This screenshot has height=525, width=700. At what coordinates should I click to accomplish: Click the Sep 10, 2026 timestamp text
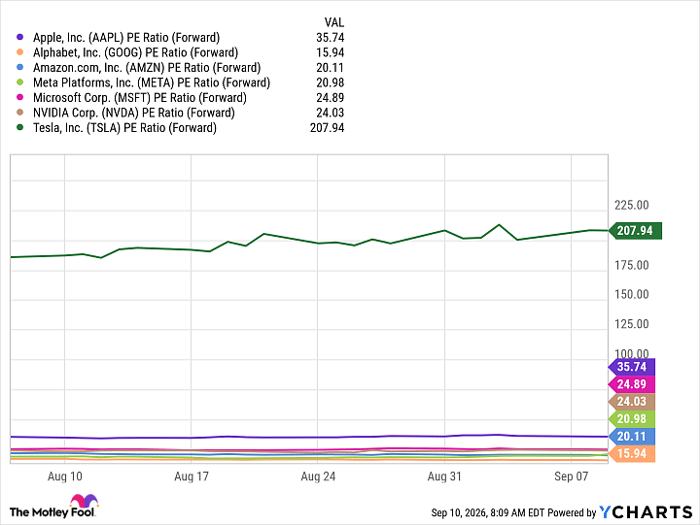point(488,513)
